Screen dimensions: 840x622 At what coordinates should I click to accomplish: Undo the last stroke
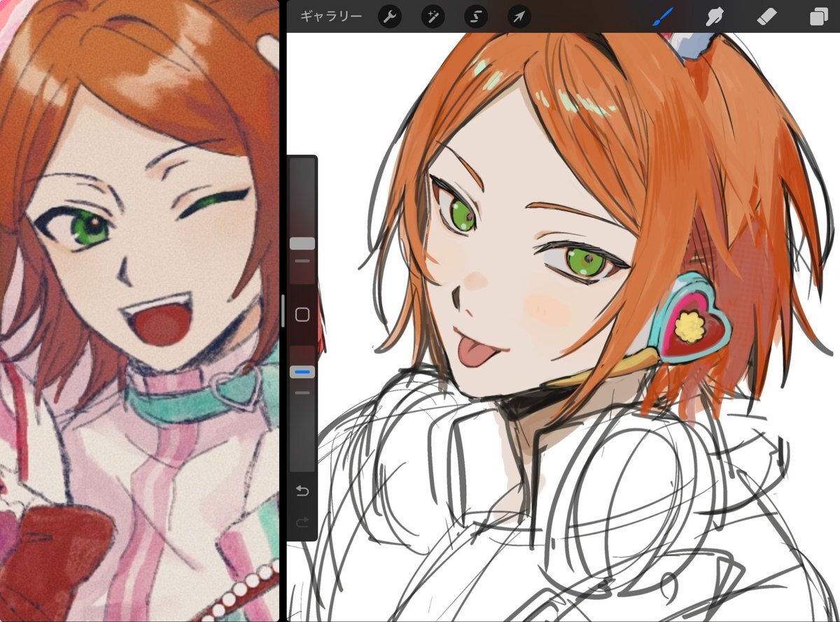click(x=302, y=490)
